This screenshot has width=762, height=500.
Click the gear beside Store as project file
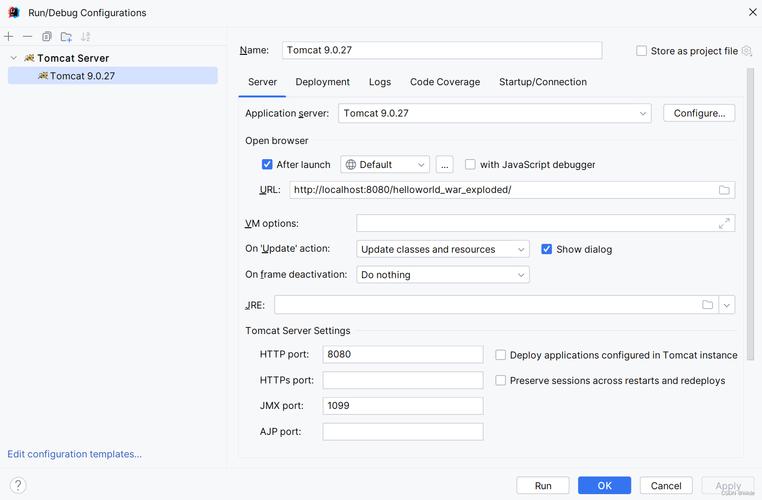coord(747,51)
